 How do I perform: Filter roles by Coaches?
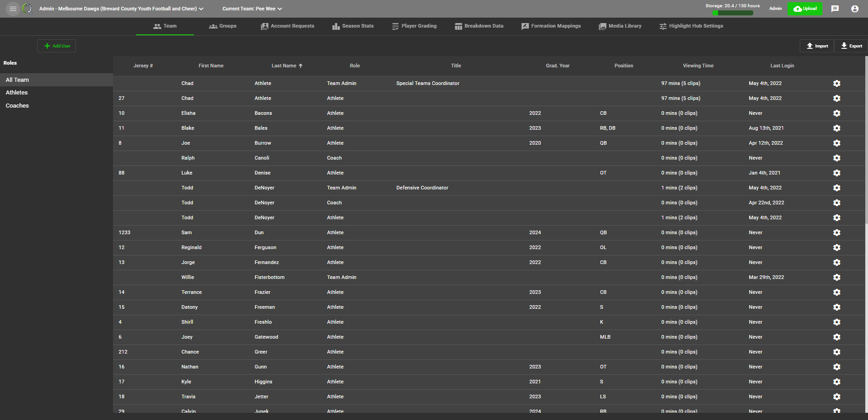pos(56,106)
